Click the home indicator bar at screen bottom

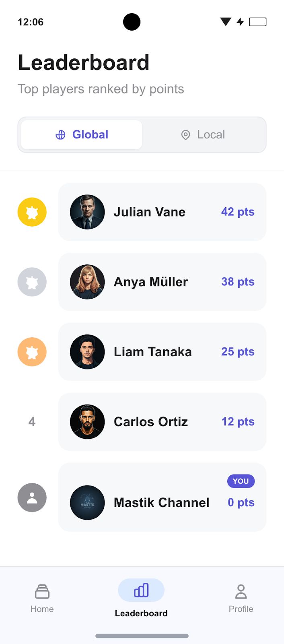click(x=142, y=636)
